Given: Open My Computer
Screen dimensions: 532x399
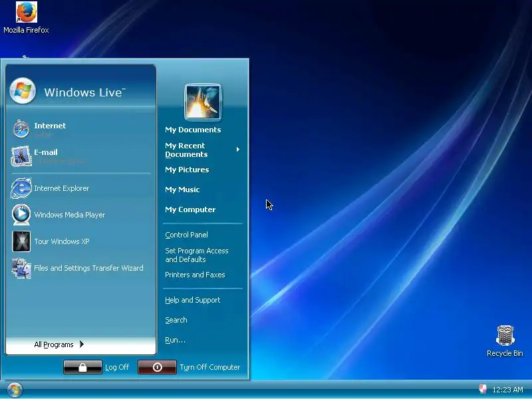Looking at the screenshot, I should (190, 209).
